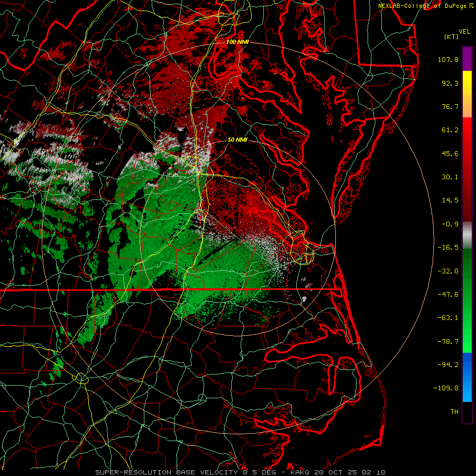Viewport: 476px width, 476px height.
Task: Click the [KT] units label
Action: click(452, 36)
